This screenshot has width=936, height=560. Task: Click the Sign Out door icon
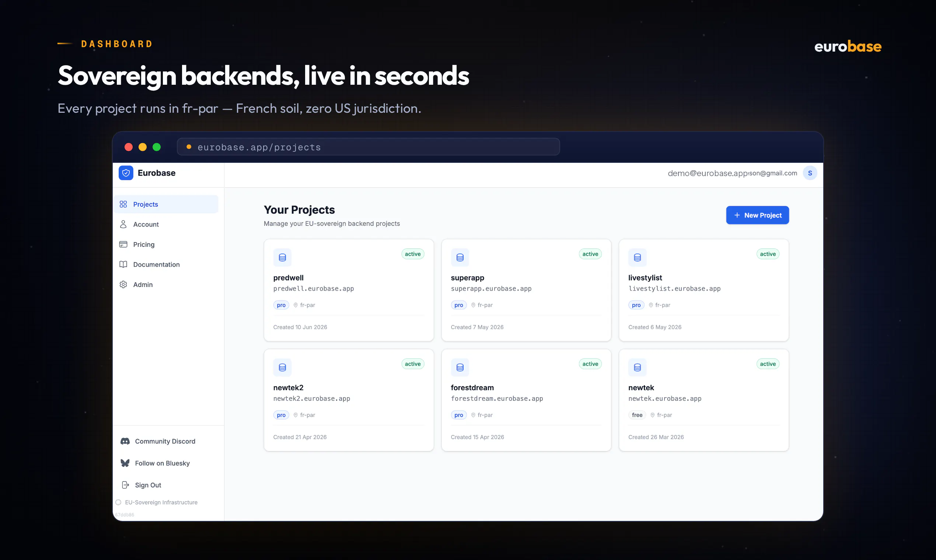pyautogui.click(x=125, y=485)
